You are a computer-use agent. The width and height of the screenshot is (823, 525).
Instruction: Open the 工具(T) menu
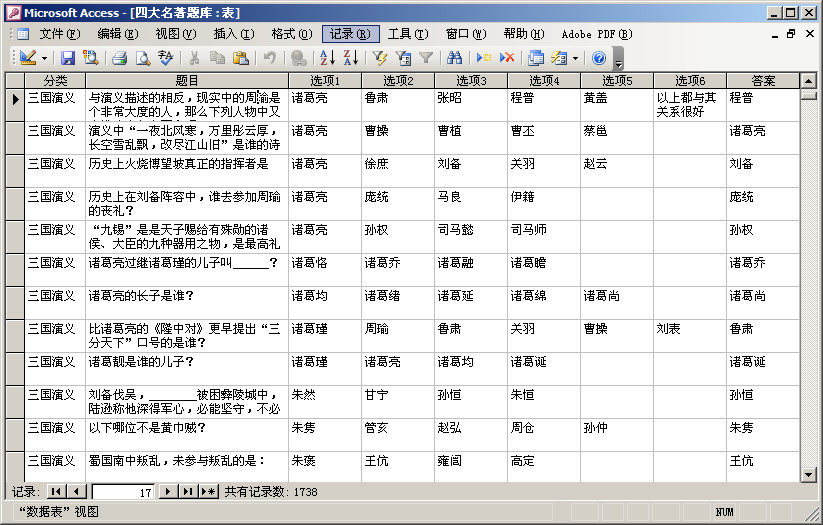click(x=408, y=34)
